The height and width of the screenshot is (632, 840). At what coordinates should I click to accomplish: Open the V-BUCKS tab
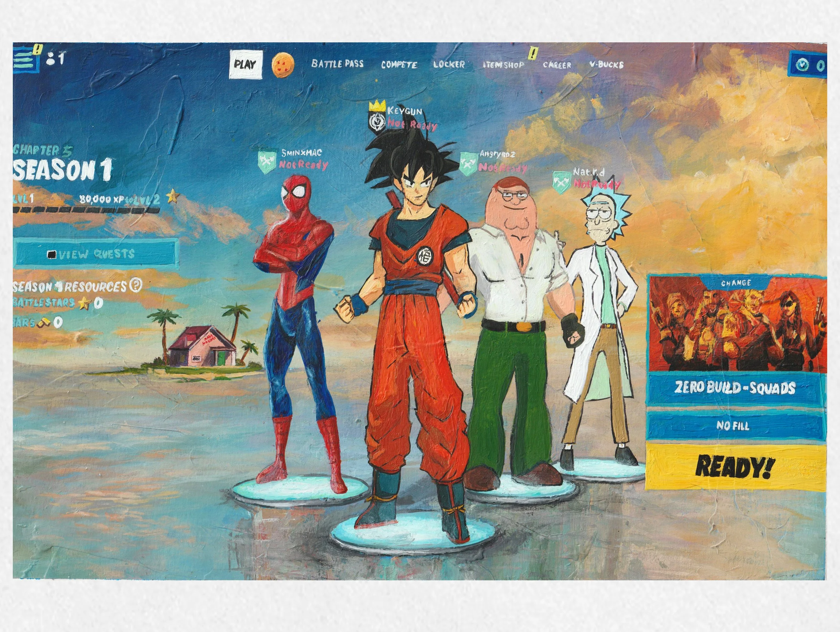[x=606, y=65]
